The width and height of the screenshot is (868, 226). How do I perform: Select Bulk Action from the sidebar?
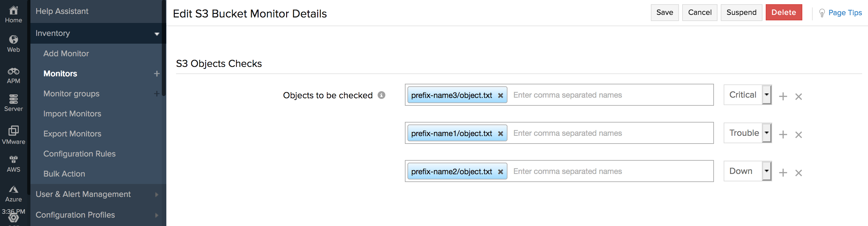coord(64,173)
